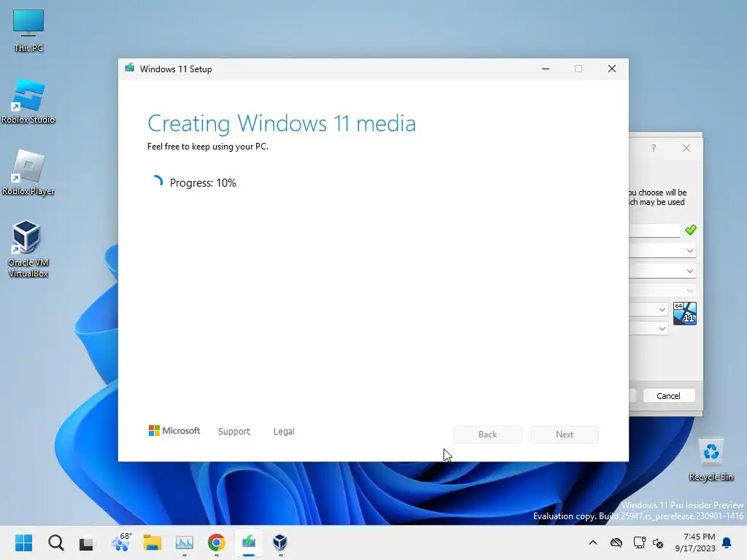Open the Windows Start menu

click(23, 542)
